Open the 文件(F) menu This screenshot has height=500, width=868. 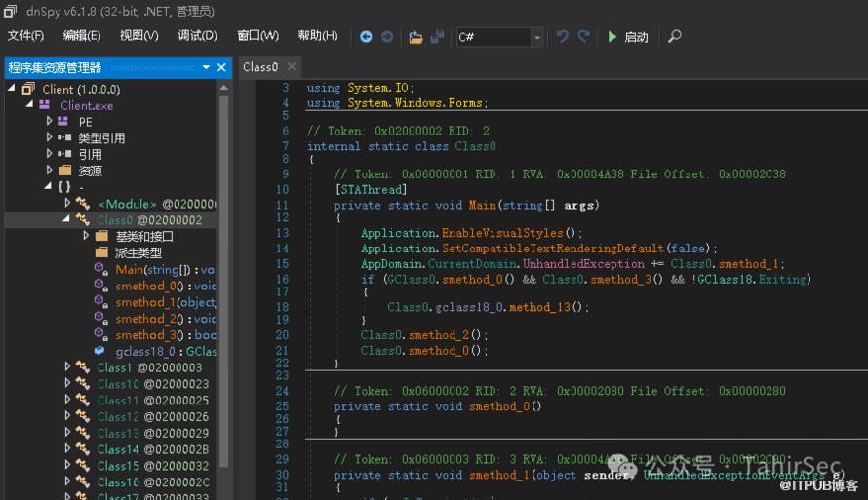[x=25, y=36]
